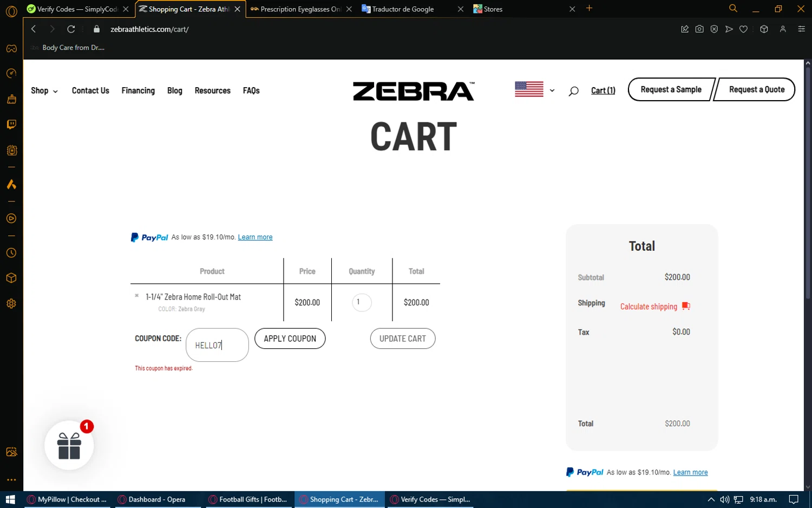Viewport: 812px width, 508px height.
Task: Open the Windows notification center icon
Action: pos(794,499)
